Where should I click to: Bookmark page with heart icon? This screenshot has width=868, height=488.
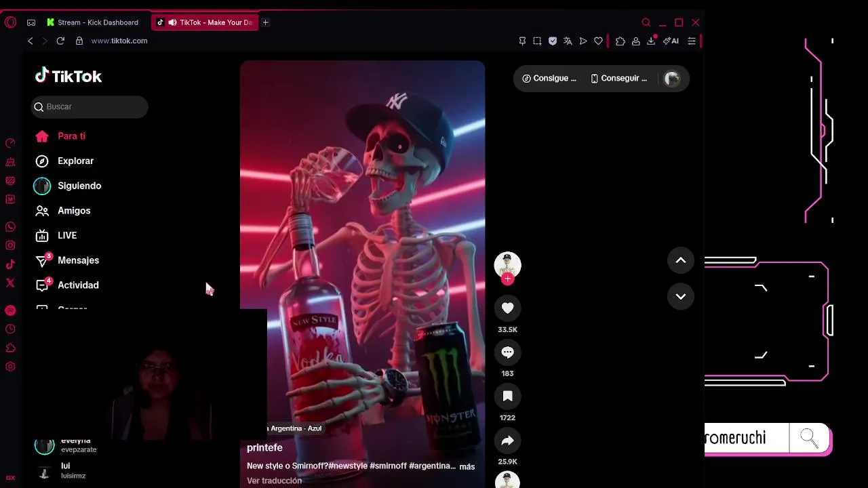598,41
